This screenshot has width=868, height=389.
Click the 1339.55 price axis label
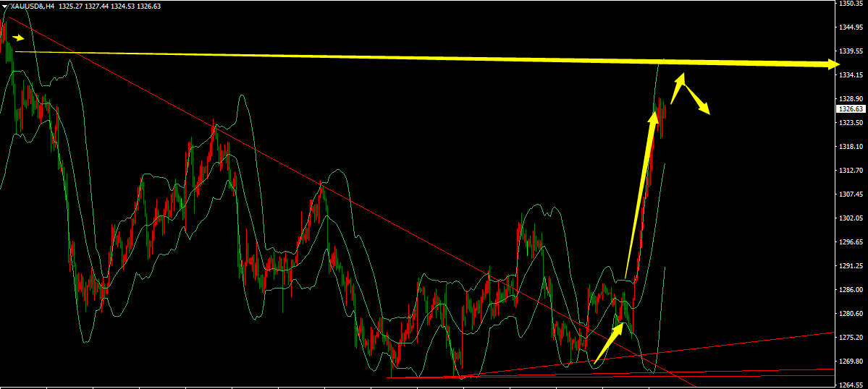coord(850,51)
